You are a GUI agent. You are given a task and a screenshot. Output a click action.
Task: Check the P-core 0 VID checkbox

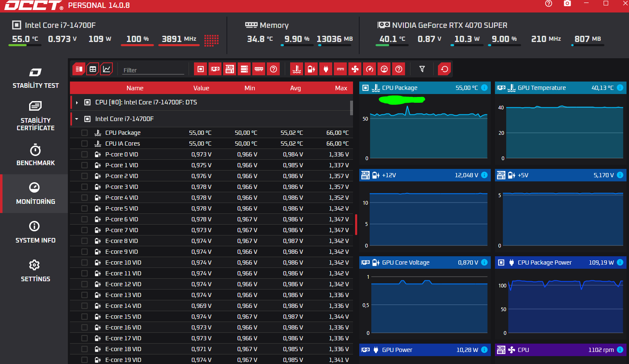[x=85, y=154]
